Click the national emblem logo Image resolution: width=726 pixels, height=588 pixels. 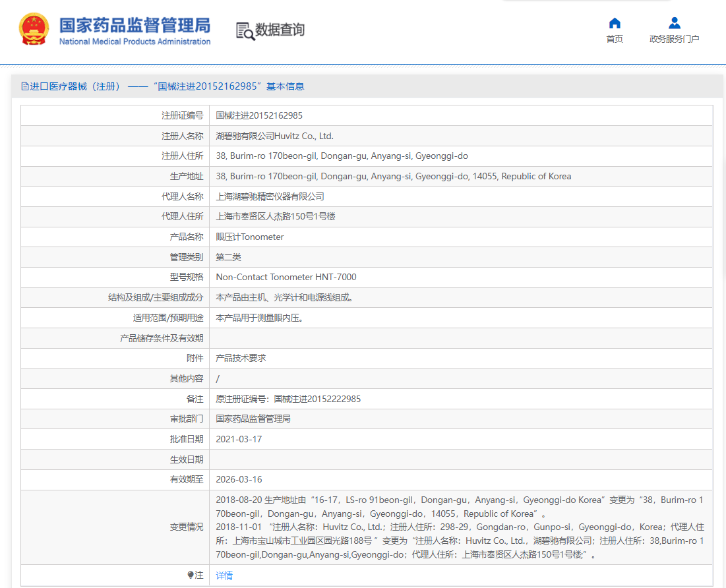34,30
